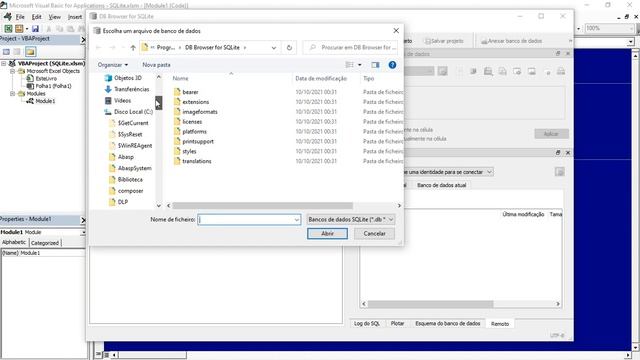Screen dimensions: 640x360
Task: Switch to the Log do SQL tab
Action: 367,323
